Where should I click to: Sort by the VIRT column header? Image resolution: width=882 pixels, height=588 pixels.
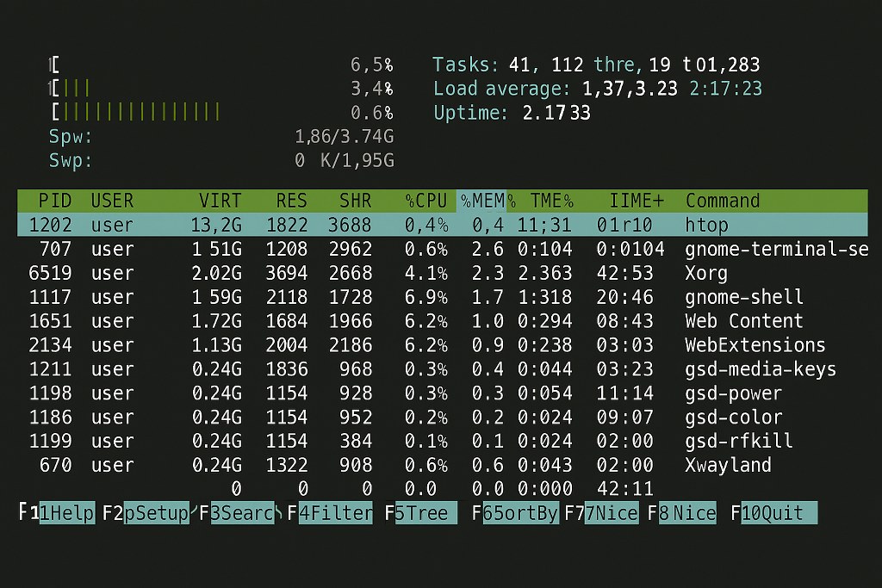coord(220,201)
